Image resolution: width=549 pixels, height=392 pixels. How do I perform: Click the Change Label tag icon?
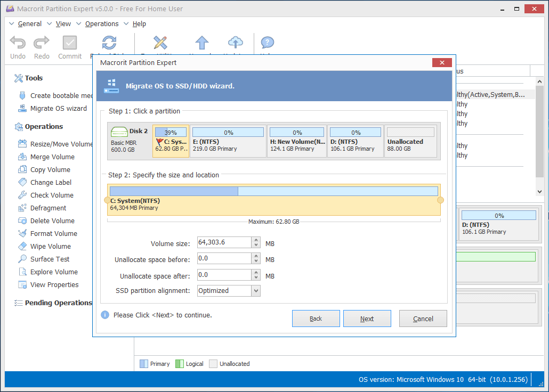tap(22, 182)
